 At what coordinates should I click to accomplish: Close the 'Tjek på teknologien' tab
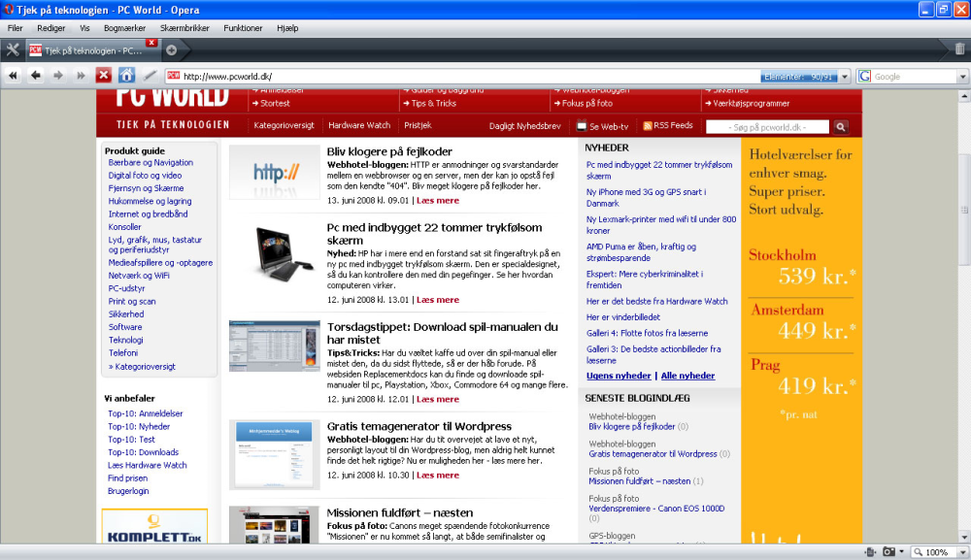151,43
